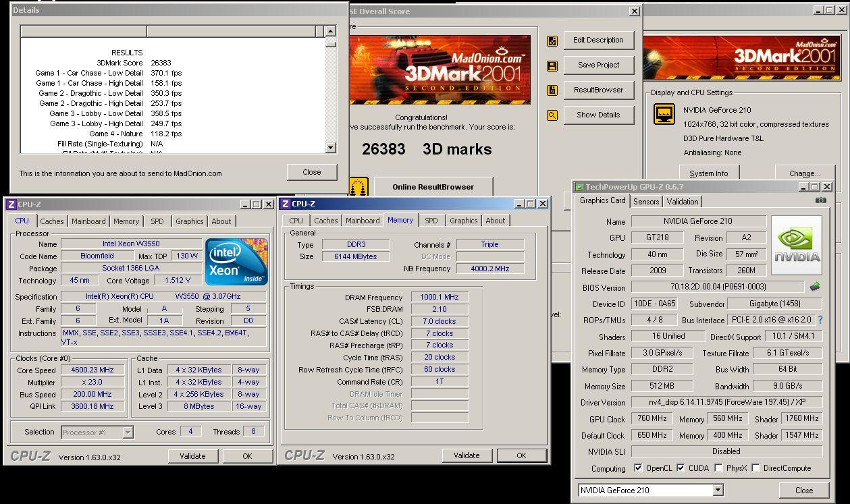Click the Details list scroll up arrow
The width and height of the screenshot is (850, 504).
click(x=330, y=31)
